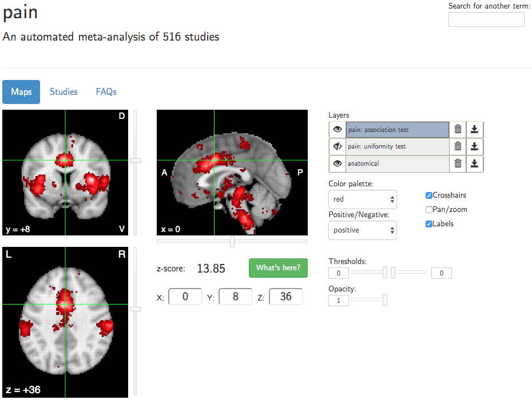Uncheck the Crosshairs checkbox
The height and width of the screenshot is (400, 532).
coord(429,195)
